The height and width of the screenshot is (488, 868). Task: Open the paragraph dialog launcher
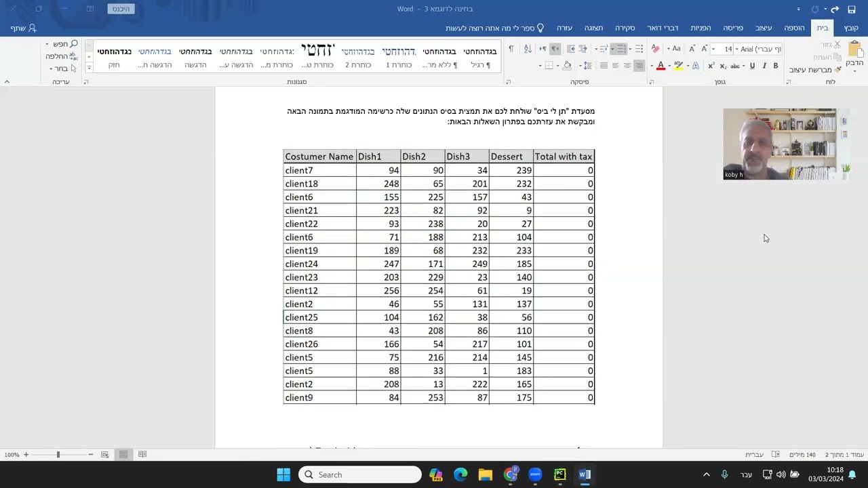(508, 82)
